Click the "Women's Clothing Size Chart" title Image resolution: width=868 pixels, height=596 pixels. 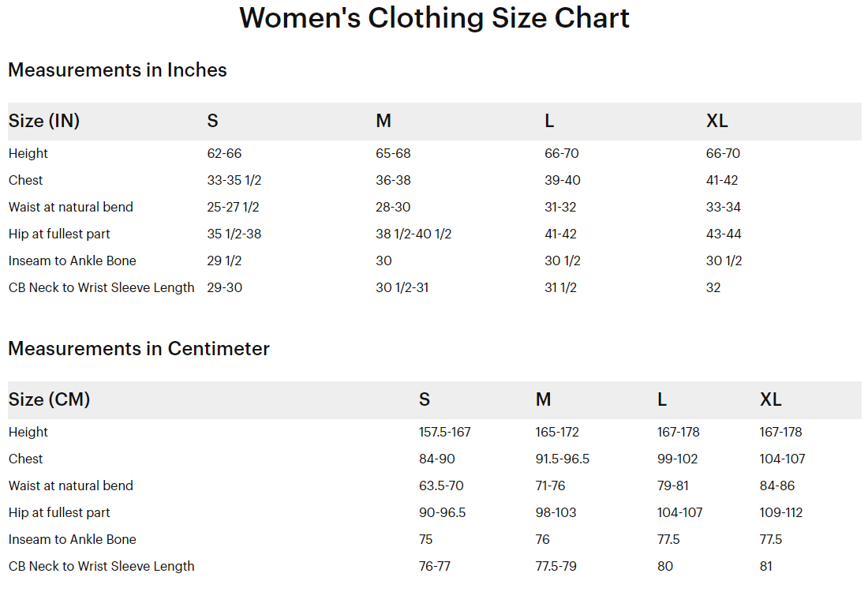click(434, 17)
